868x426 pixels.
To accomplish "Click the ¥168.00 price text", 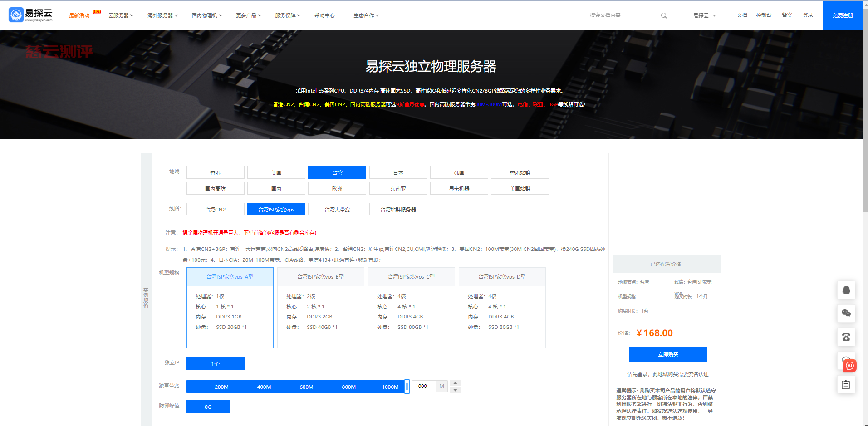I will click(654, 333).
